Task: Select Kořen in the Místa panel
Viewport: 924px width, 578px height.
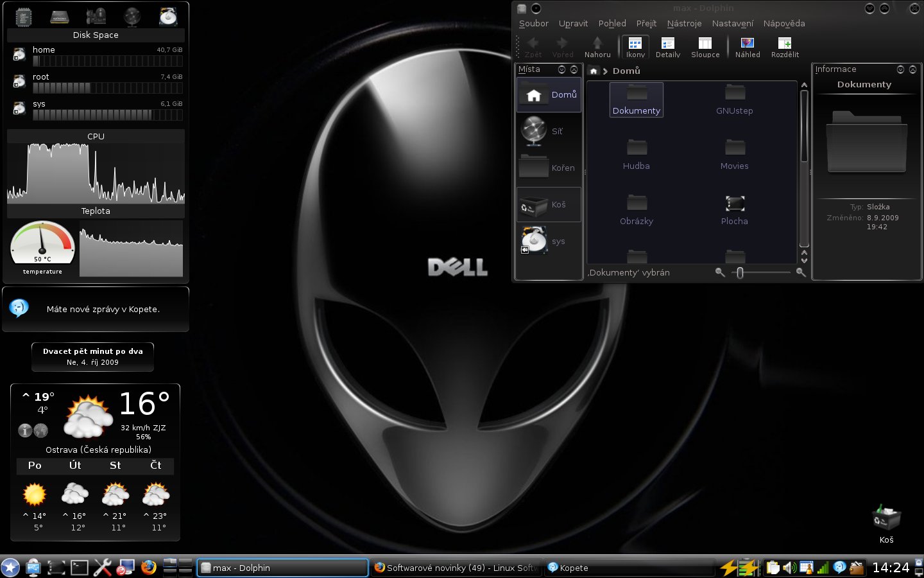Action: pos(549,168)
